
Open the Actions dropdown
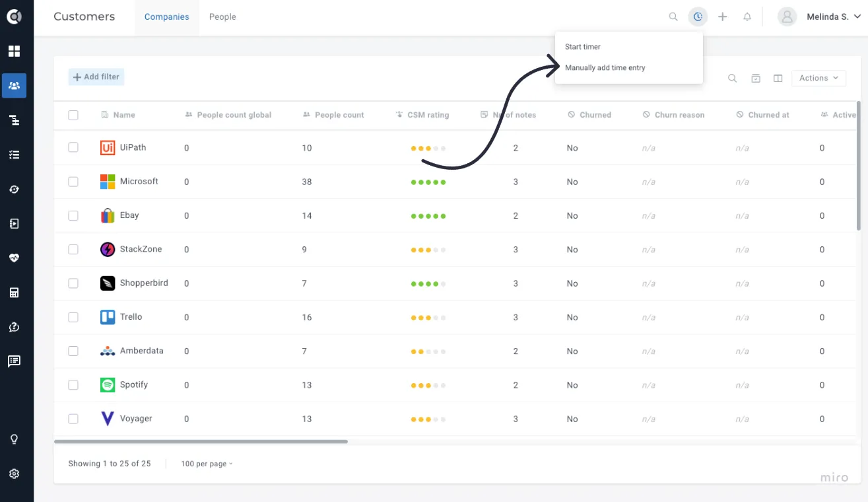[x=818, y=78]
